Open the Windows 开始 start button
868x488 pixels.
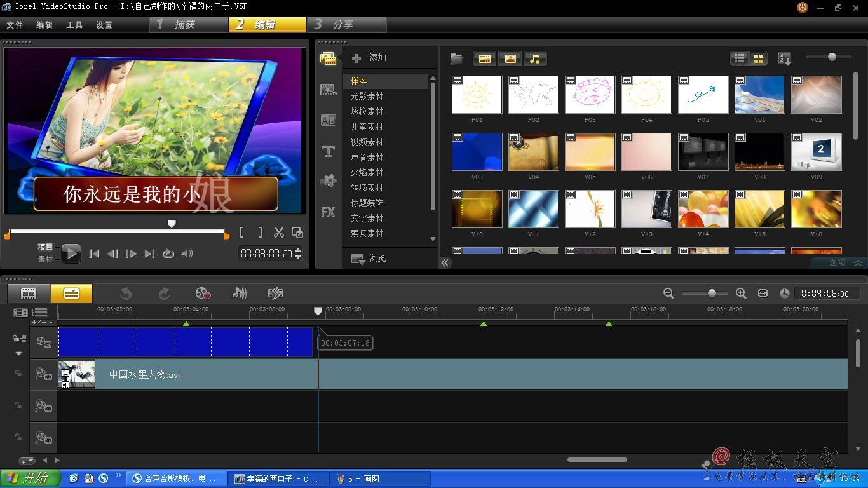click(31, 478)
